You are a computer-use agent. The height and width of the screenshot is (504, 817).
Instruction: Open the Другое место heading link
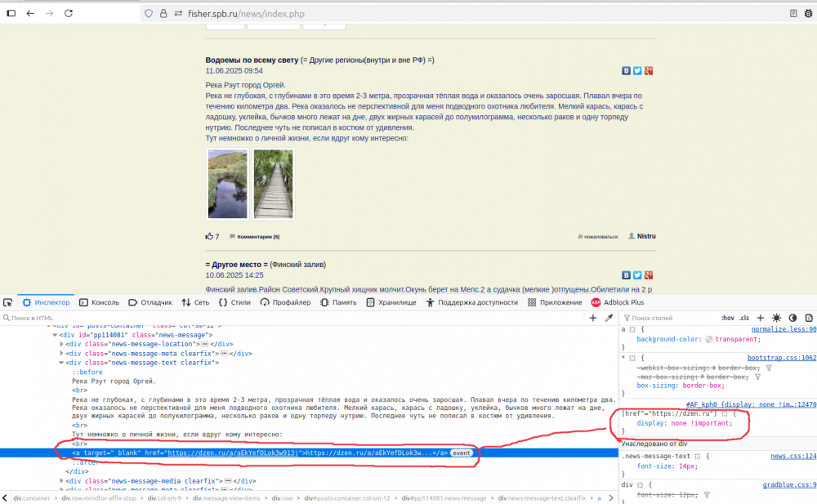pyautogui.click(x=237, y=264)
